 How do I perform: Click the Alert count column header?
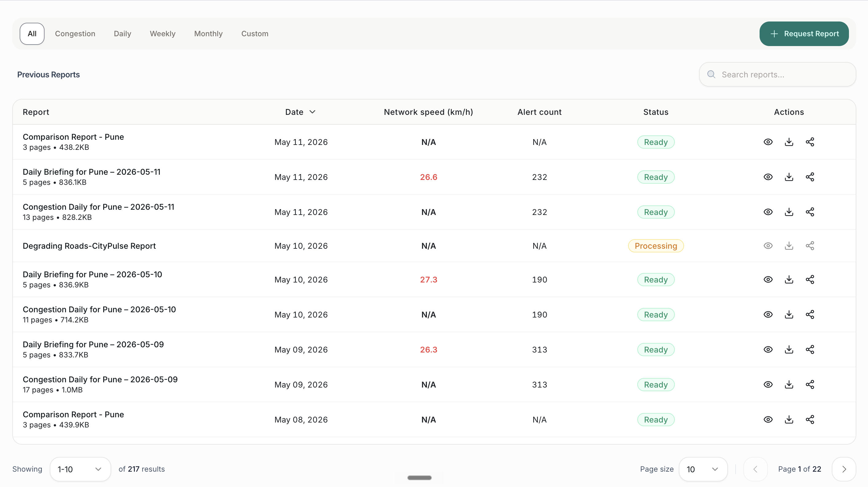(539, 112)
